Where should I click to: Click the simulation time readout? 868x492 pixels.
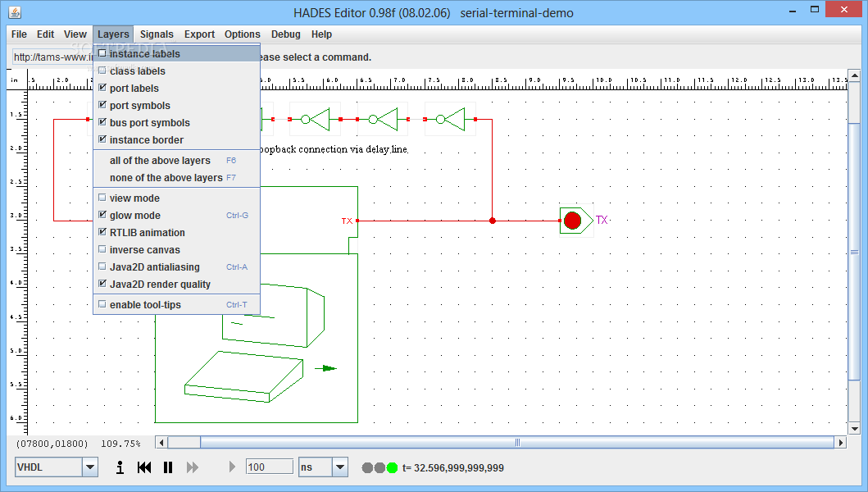pos(452,467)
